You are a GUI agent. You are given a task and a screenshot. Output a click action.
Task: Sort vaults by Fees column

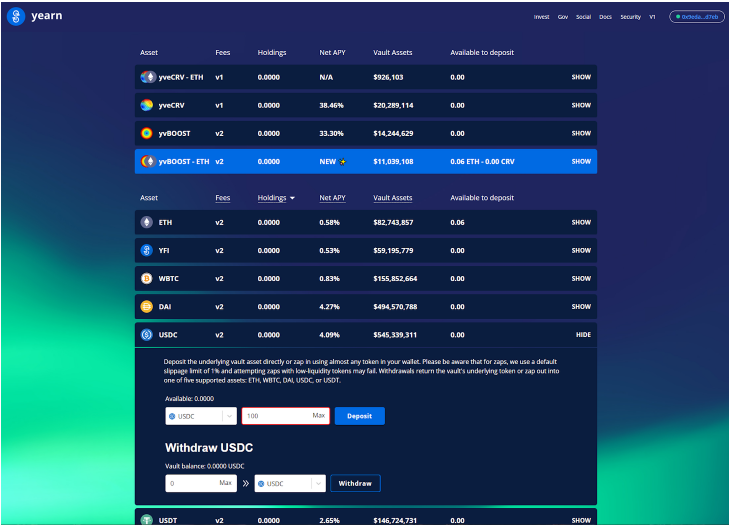[x=222, y=198]
